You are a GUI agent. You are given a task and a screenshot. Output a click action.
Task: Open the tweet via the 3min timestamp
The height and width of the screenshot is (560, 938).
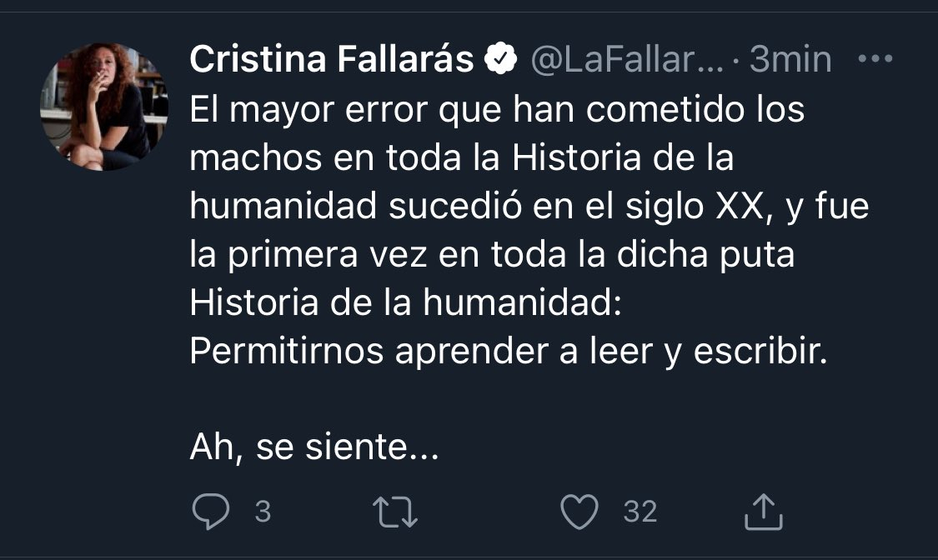pos(790,60)
